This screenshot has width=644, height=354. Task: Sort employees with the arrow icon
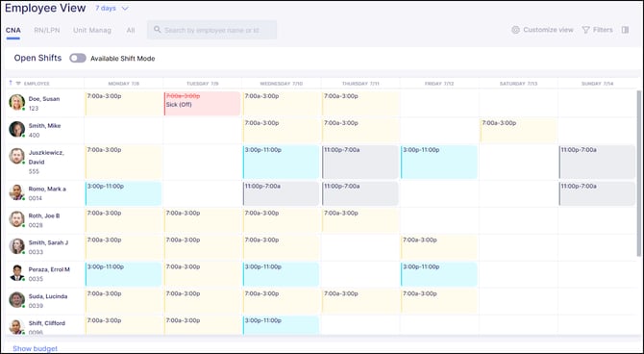pos(11,83)
